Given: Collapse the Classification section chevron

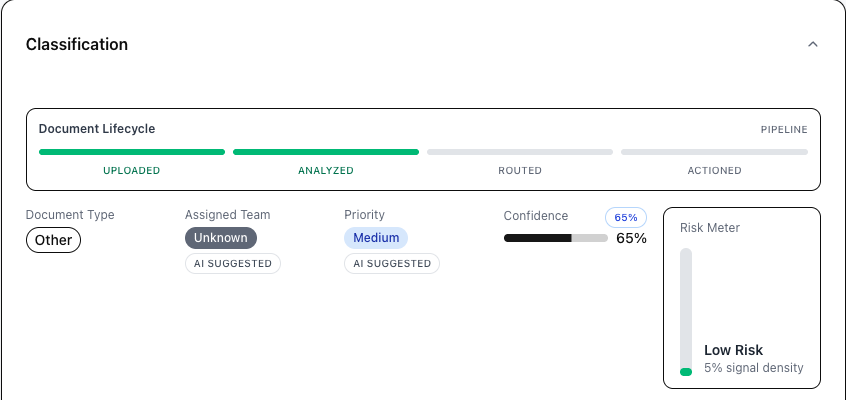Looking at the screenshot, I should [813, 44].
